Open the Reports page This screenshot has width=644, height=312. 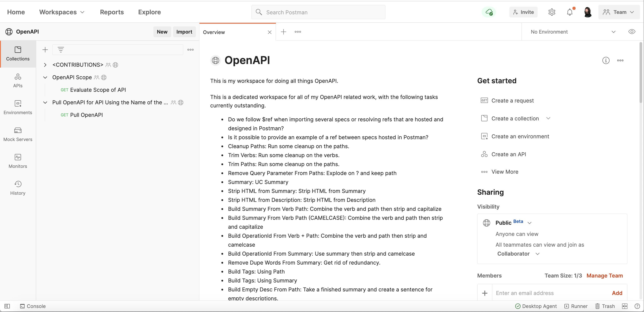click(x=112, y=12)
